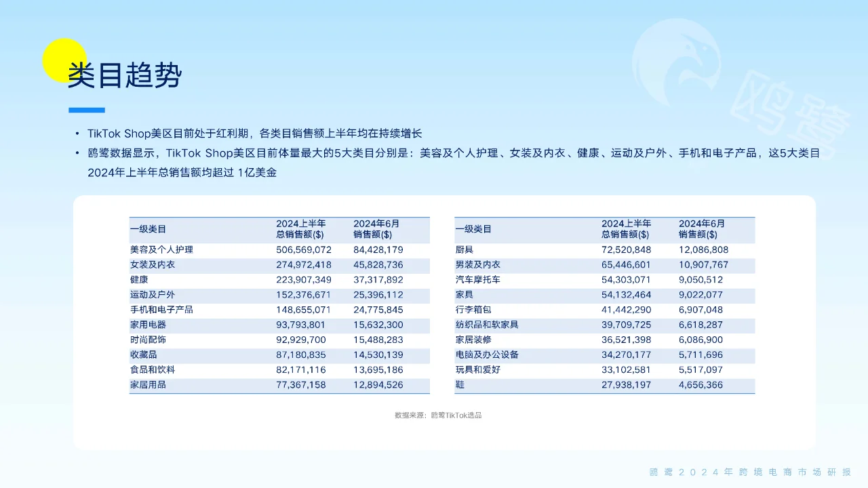This screenshot has width=868, height=488.
Task: Click the 手机和电子产品 category cell
Action: coord(161,310)
